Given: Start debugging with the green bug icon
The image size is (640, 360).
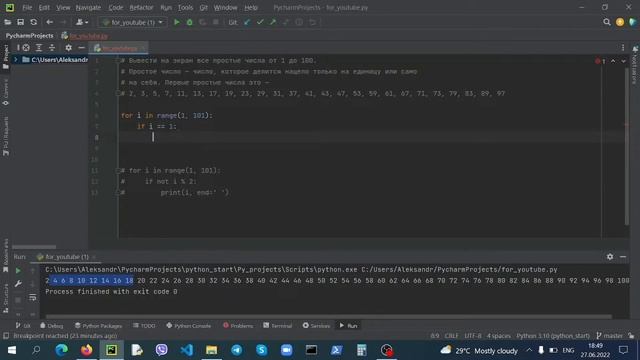Looking at the screenshot, I should (189, 22).
